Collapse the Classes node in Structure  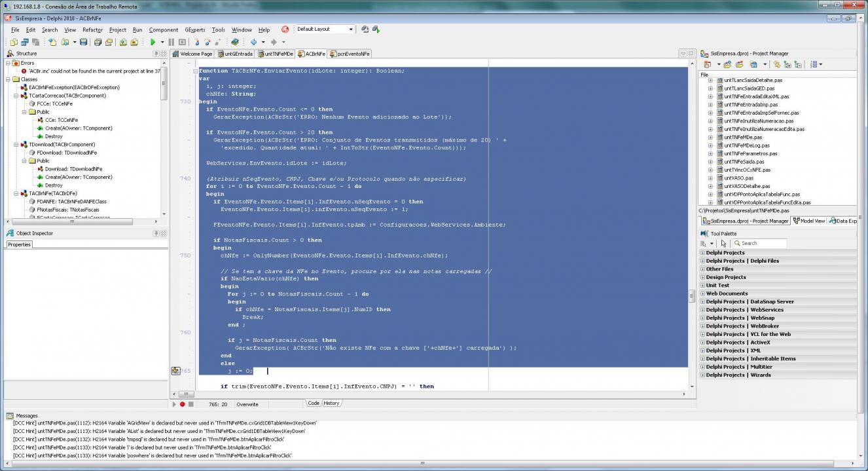tap(8, 79)
